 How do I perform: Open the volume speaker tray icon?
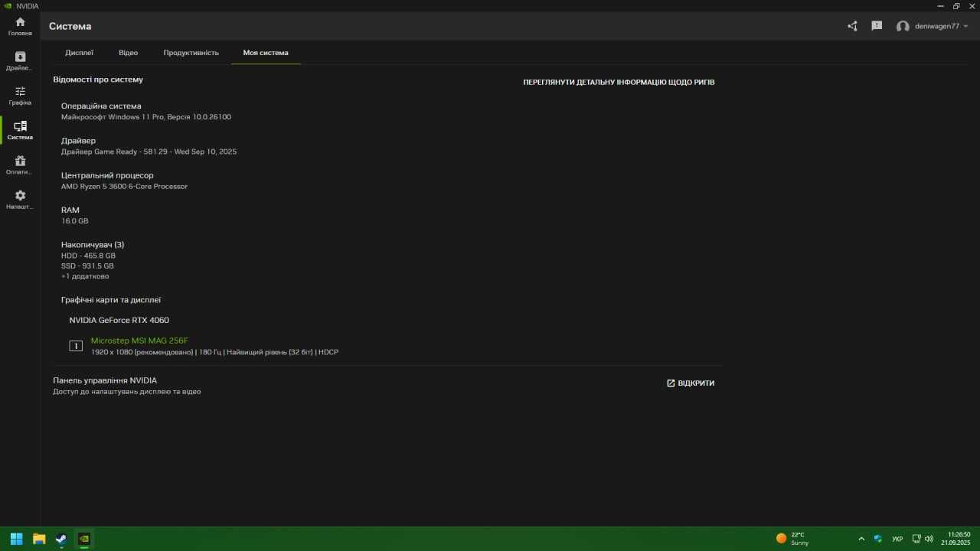929,539
